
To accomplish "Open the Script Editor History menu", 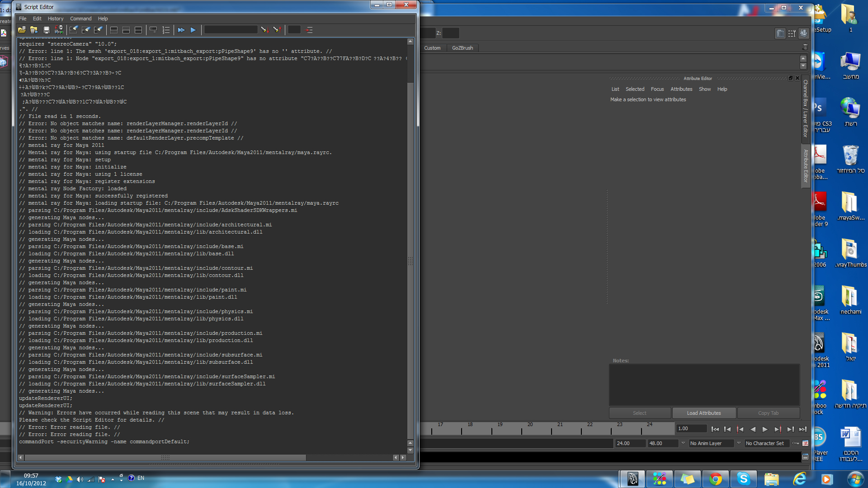I will pos(56,19).
